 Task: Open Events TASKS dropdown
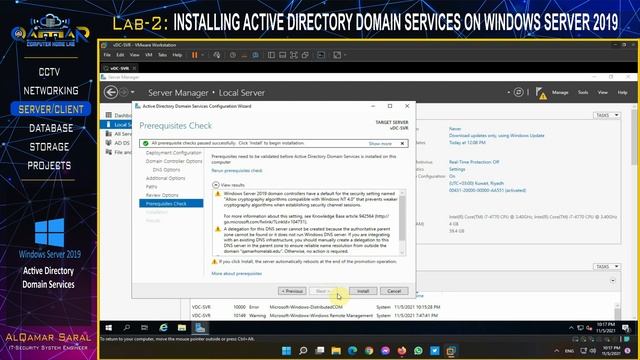tap(607, 267)
